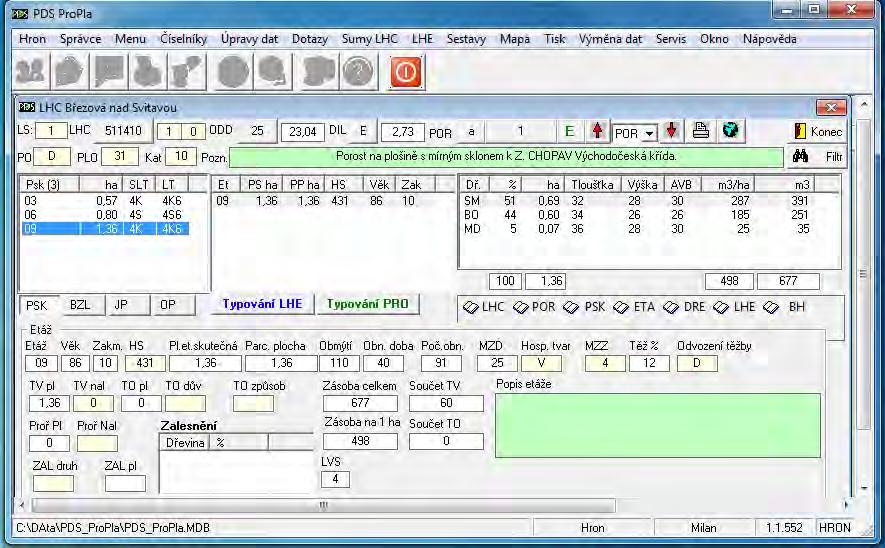Click the PDS ProPla app icon in title bar
This screenshot has width=885, height=548.
(20, 14)
